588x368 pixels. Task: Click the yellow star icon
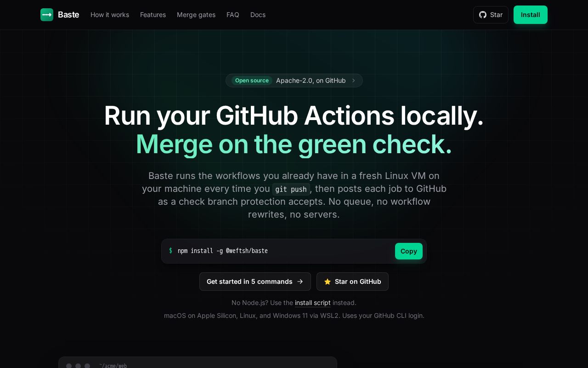(328, 282)
